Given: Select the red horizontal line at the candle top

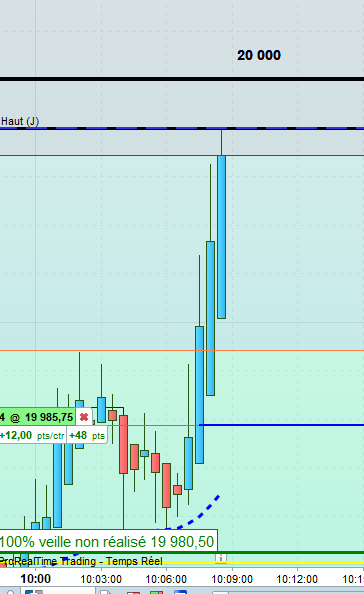Looking at the screenshot, I should [x=182, y=156].
